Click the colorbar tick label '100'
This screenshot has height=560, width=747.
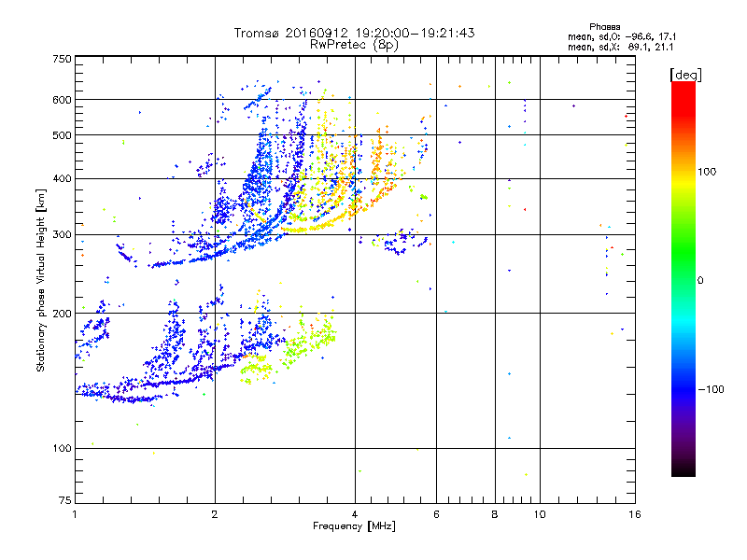[x=707, y=172]
